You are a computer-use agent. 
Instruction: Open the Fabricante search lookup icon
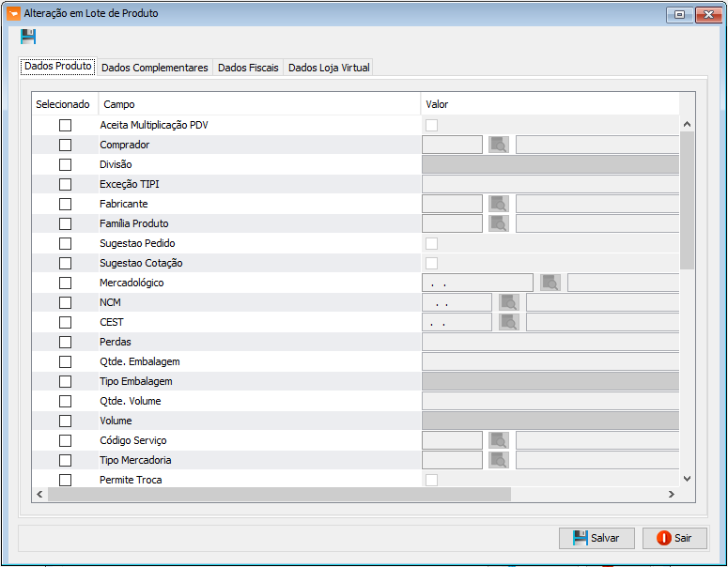pyautogui.click(x=499, y=204)
